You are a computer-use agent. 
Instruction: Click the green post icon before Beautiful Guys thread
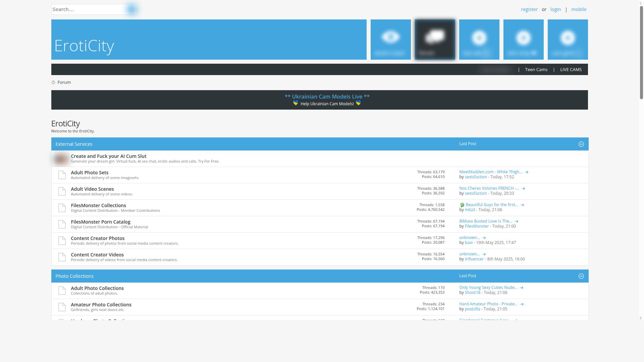click(462, 205)
